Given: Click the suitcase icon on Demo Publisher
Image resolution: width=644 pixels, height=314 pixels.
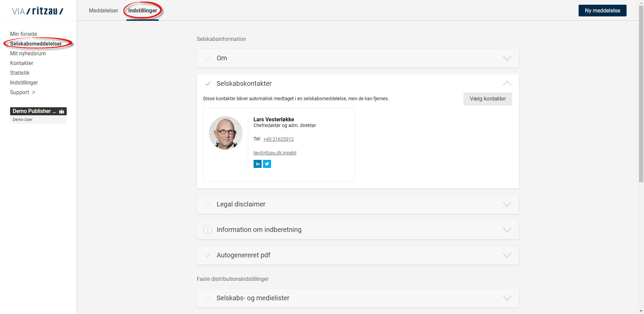Looking at the screenshot, I should point(62,111).
